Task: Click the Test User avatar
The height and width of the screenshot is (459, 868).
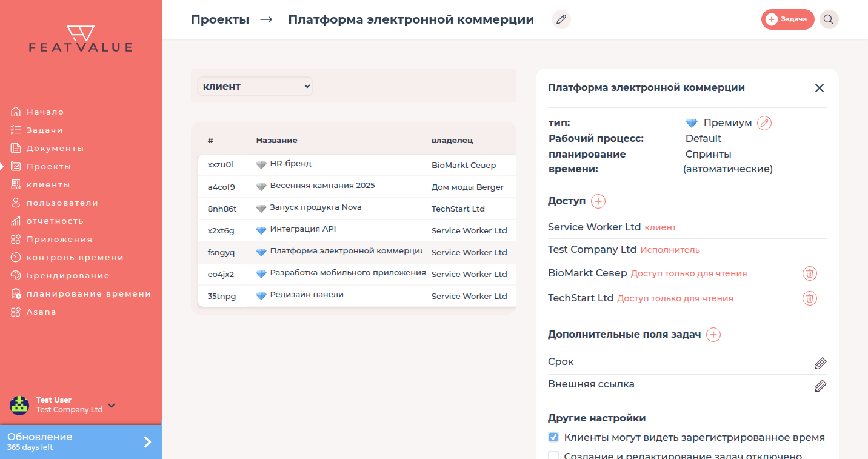Action: tap(19, 405)
